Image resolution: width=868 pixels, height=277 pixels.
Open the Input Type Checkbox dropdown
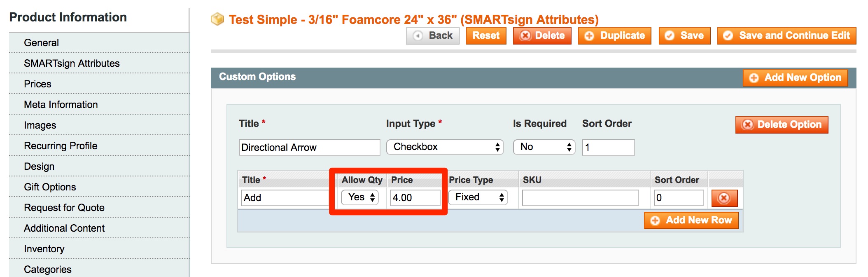coord(445,147)
